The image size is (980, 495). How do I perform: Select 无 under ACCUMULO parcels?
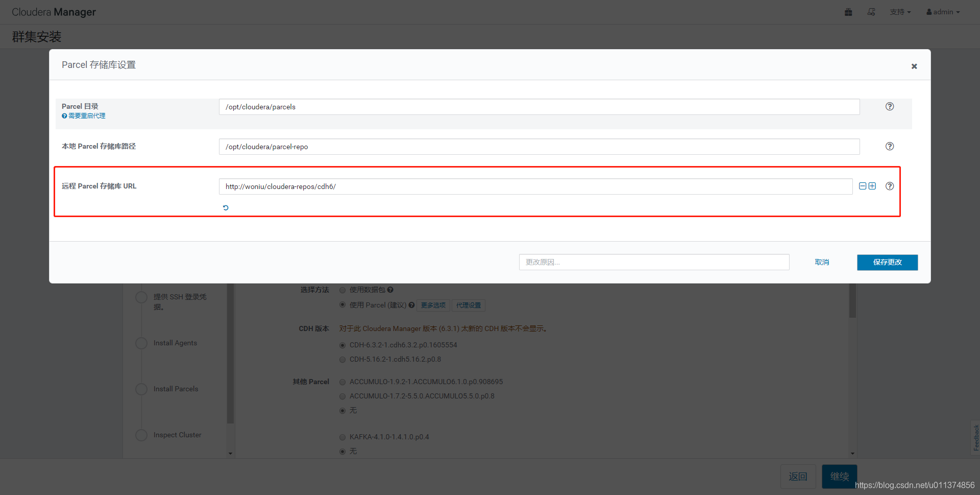click(x=342, y=411)
